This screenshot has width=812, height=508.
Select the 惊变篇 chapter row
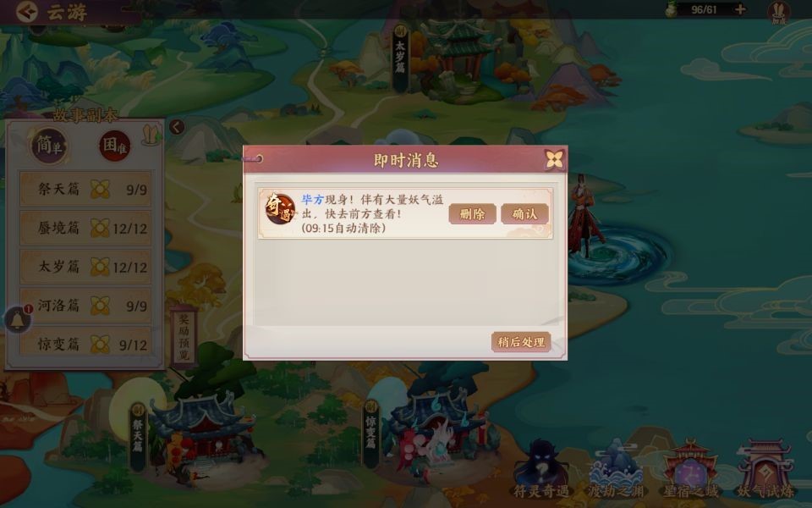[x=85, y=344]
